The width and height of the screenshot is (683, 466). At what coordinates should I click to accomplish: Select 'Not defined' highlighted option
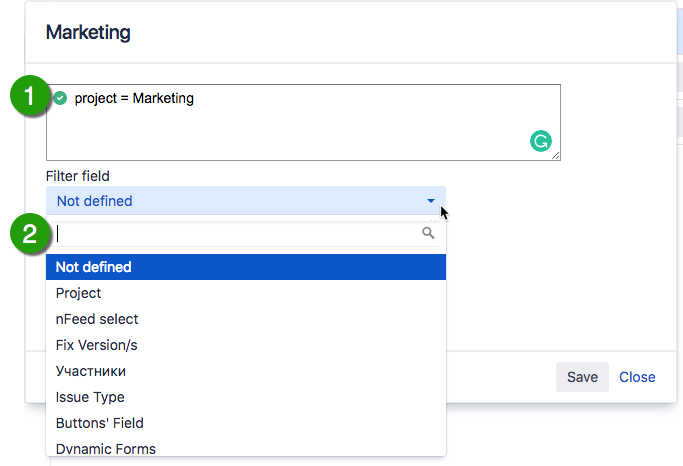245,267
